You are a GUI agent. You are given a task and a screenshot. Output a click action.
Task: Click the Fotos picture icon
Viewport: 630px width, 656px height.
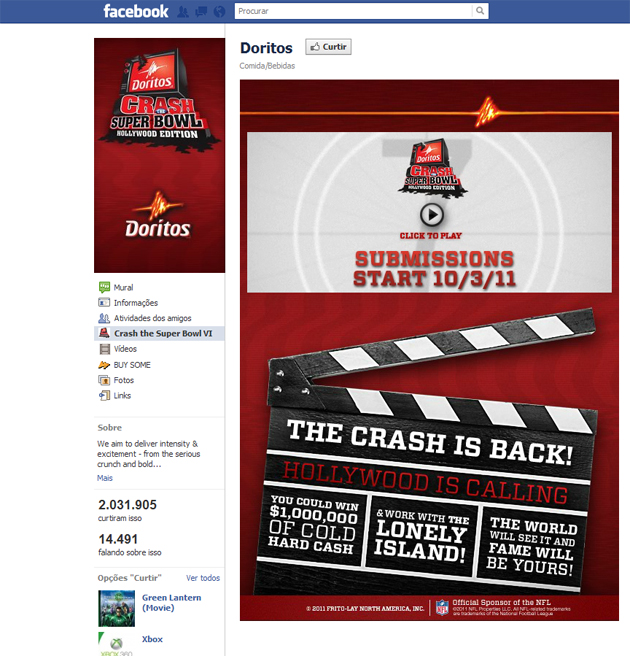104,380
